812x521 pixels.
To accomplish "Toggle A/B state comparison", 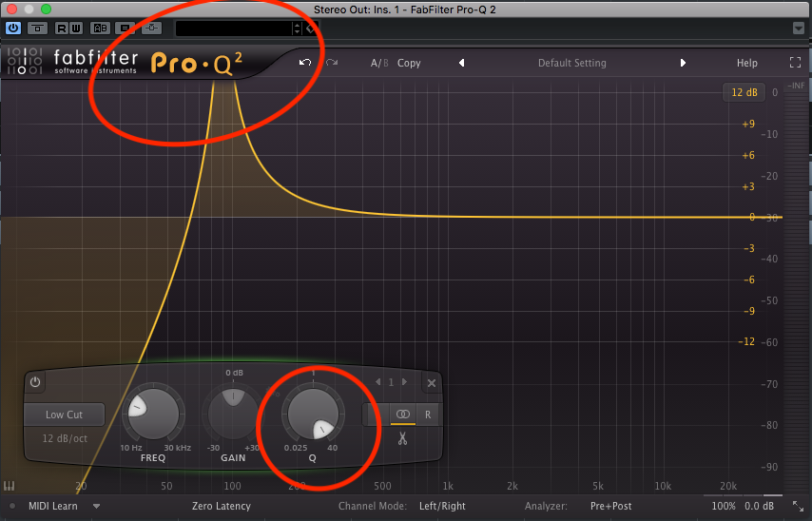I will point(379,63).
